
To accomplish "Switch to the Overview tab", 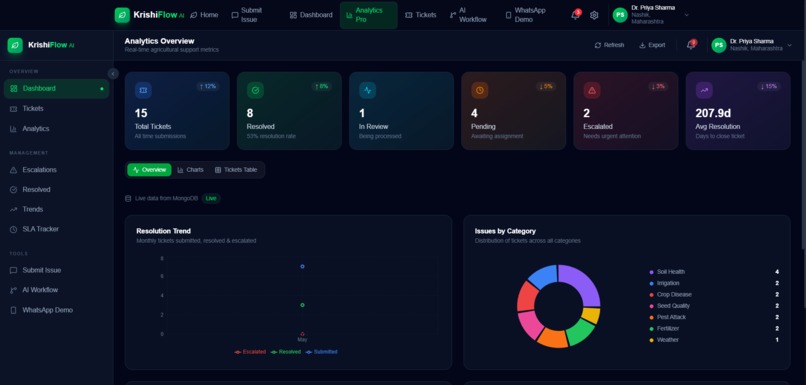I will (149, 170).
